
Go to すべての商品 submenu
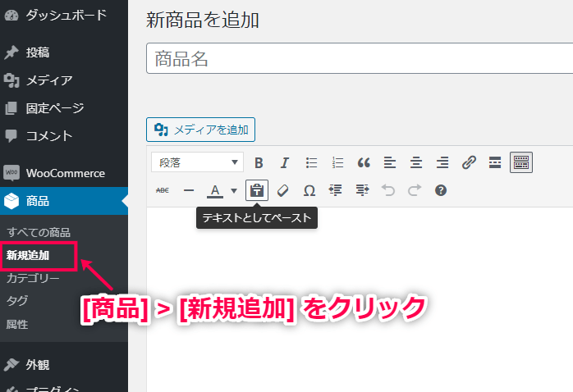(39, 232)
